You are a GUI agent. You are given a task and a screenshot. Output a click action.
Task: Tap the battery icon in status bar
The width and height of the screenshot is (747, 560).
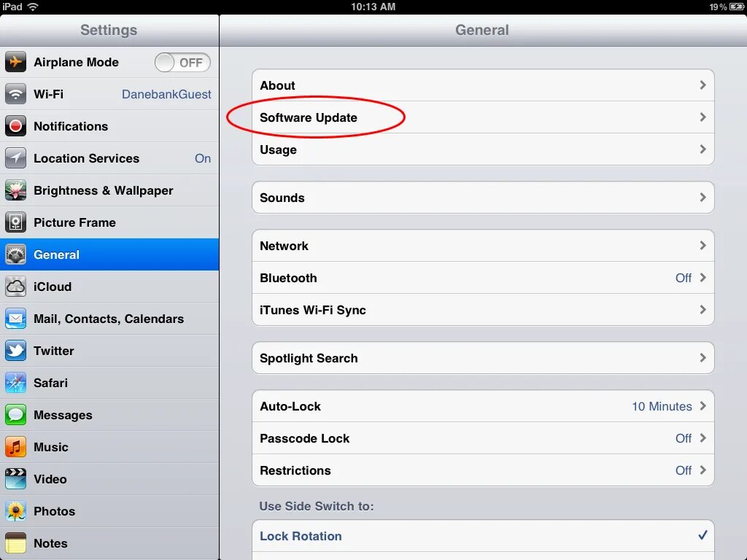click(x=737, y=7)
